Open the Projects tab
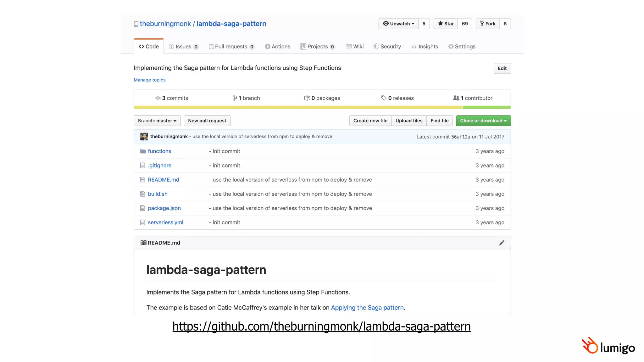Viewport: 644px width, 362px height. click(x=318, y=47)
